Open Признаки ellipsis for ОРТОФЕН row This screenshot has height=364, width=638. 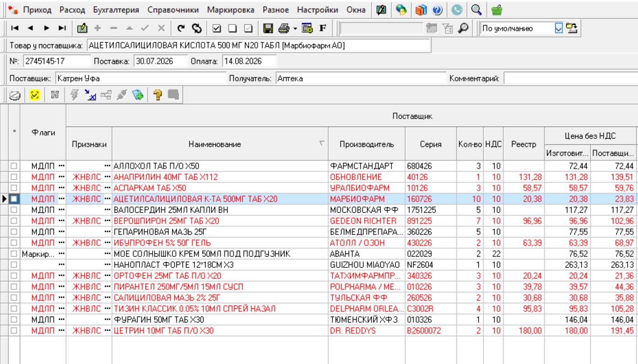[108, 276]
